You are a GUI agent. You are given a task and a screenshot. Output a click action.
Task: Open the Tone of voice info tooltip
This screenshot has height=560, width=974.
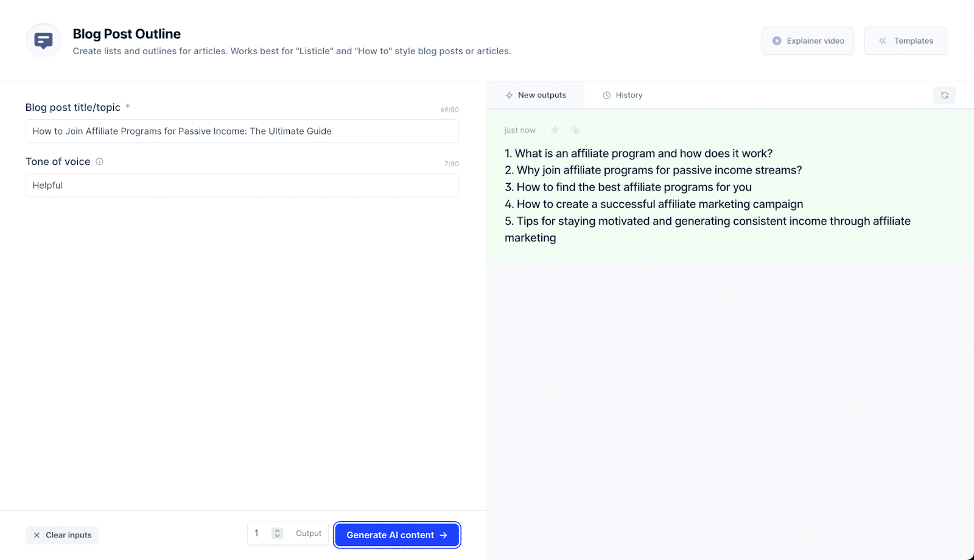(x=99, y=161)
